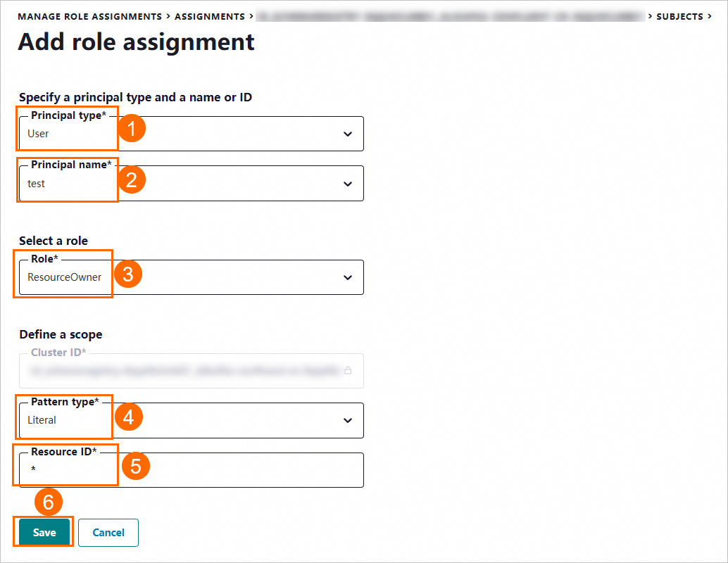Save the role assignment

click(44, 533)
